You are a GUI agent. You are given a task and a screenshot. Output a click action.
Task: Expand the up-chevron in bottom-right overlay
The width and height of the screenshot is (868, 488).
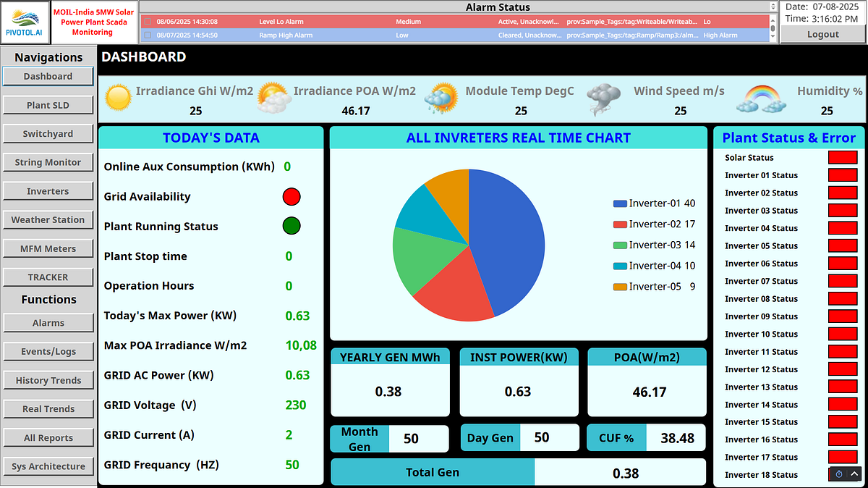tap(854, 474)
